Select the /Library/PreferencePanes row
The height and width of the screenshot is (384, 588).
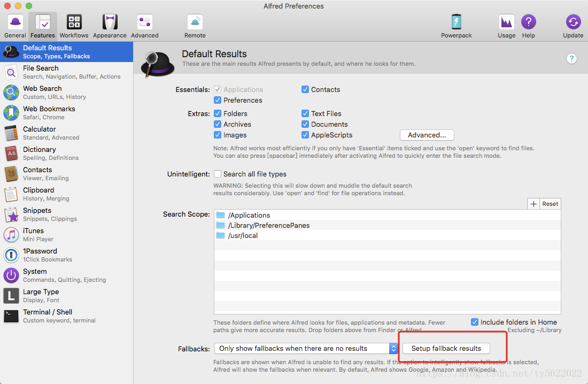tap(388, 225)
